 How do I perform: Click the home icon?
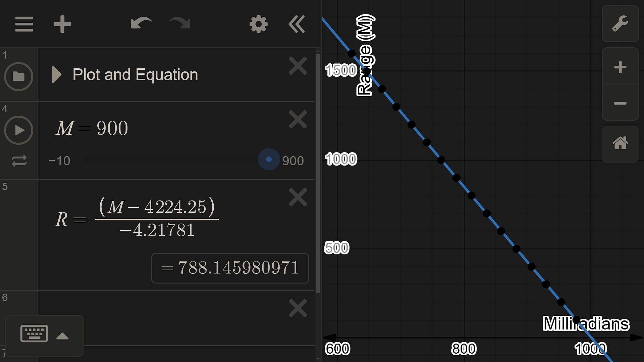[x=621, y=143]
